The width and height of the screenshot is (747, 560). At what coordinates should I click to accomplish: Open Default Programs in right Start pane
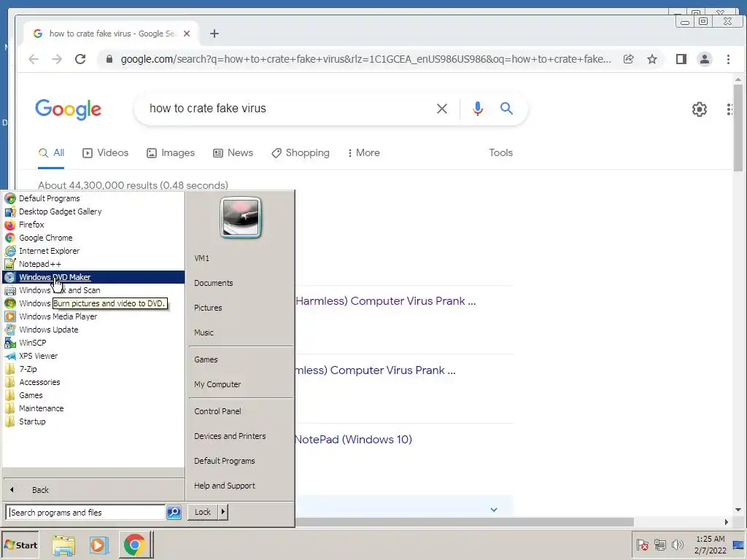tap(225, 461)
